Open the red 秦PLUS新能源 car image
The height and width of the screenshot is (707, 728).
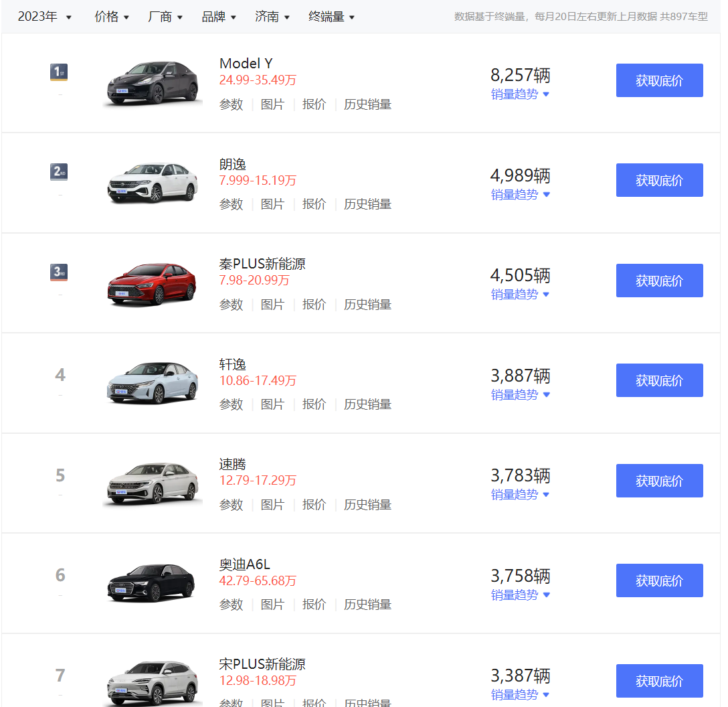[153, 284]
